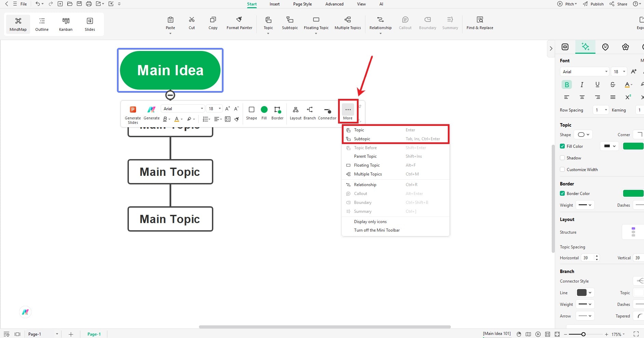The image size is (644, 338).
Task: Open the AI style panel tab
Action: click(x=585, y=47)
